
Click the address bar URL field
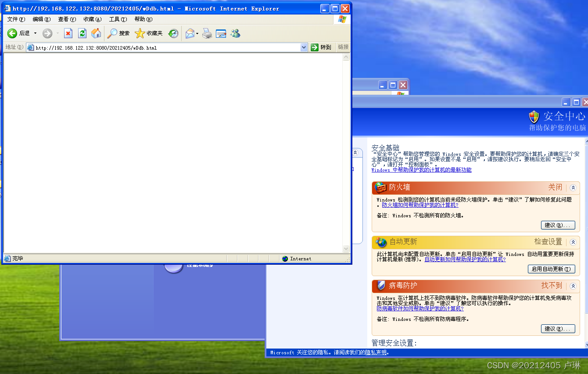[168, 47]
